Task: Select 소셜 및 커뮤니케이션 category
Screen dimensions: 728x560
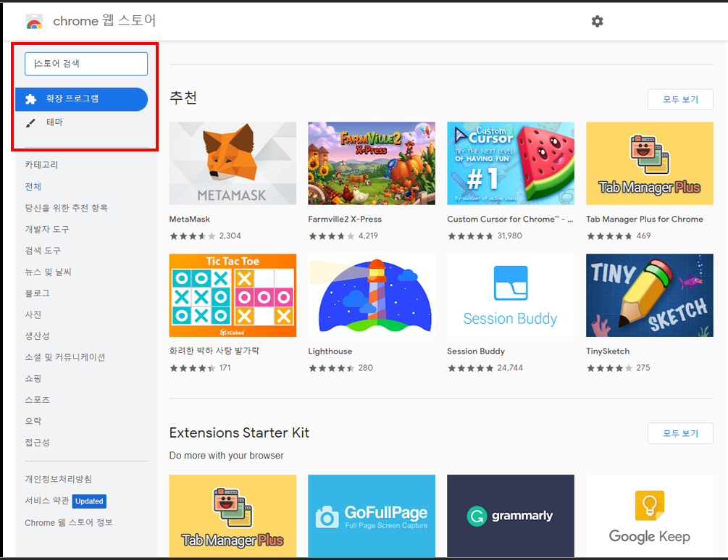Action: pyautogui.click(x=65, y=357)
